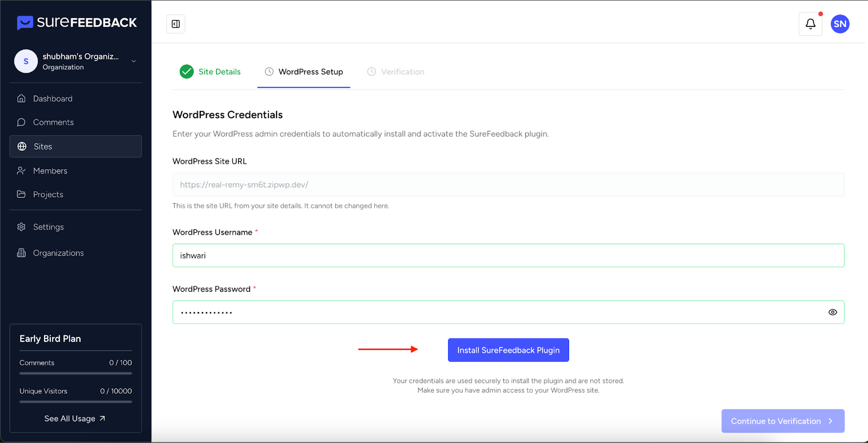Image resolution: width=868 pixels, height=443 pixels.
Task: Show password using the eye icon
Action: tap(832, 312)
